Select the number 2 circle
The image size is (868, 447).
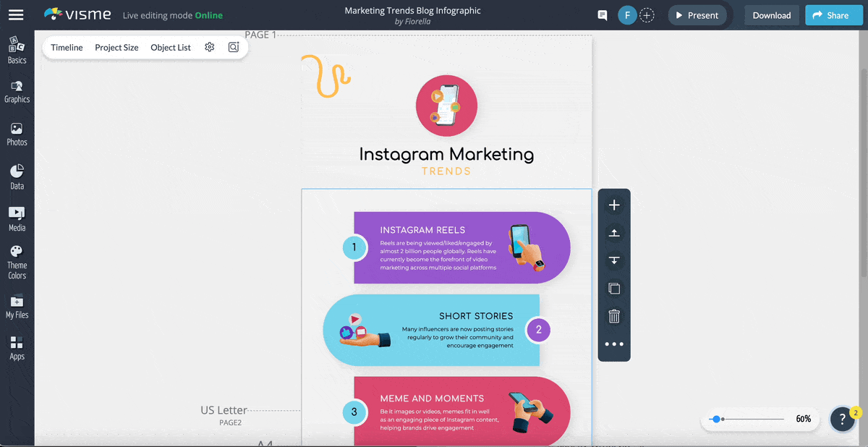point(538,330)
